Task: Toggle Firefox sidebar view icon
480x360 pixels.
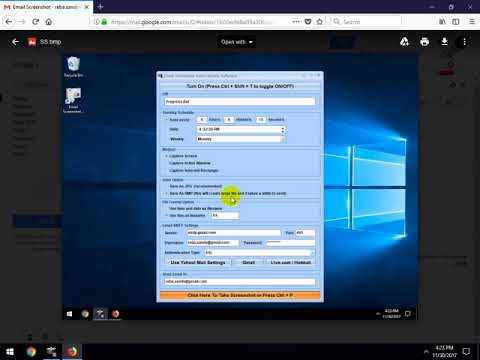Action: click(x=456, y=22)
